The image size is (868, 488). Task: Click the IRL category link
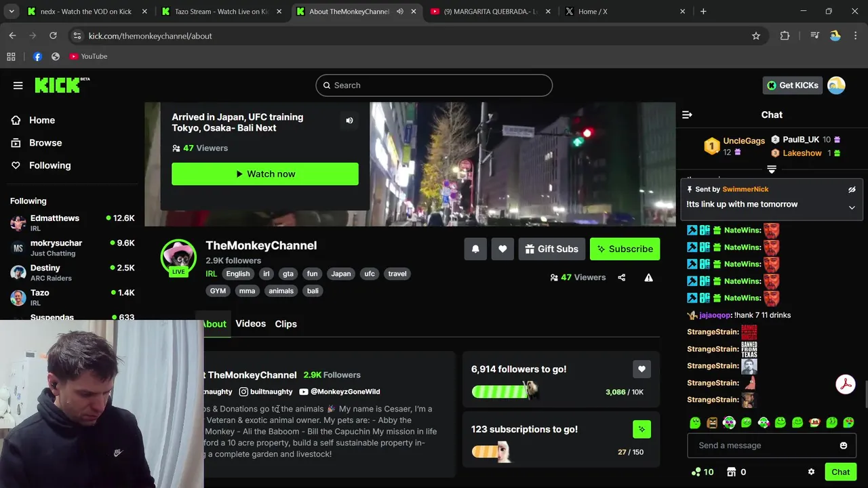click(211, 274)
